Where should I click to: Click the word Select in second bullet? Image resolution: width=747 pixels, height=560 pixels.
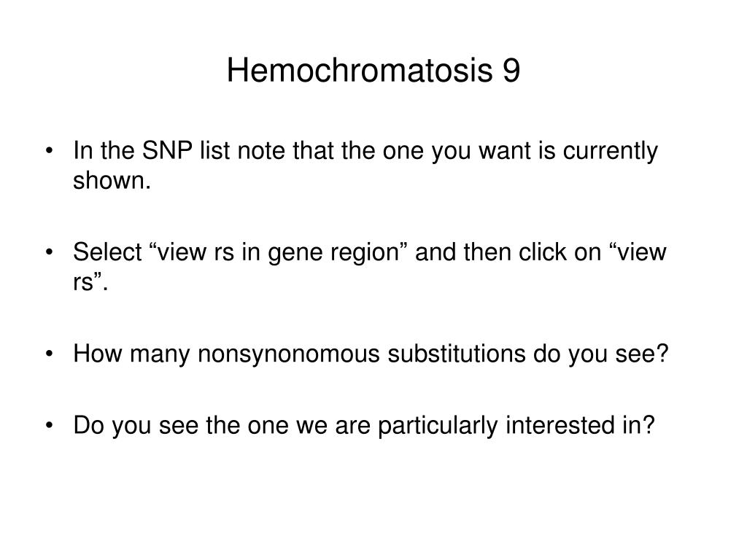pos(107,252)
